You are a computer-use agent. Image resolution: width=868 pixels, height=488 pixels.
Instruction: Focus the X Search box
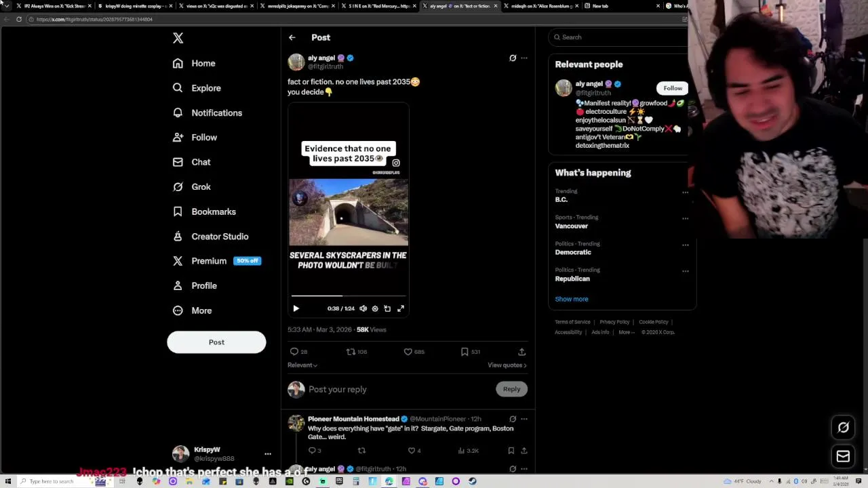618,37
